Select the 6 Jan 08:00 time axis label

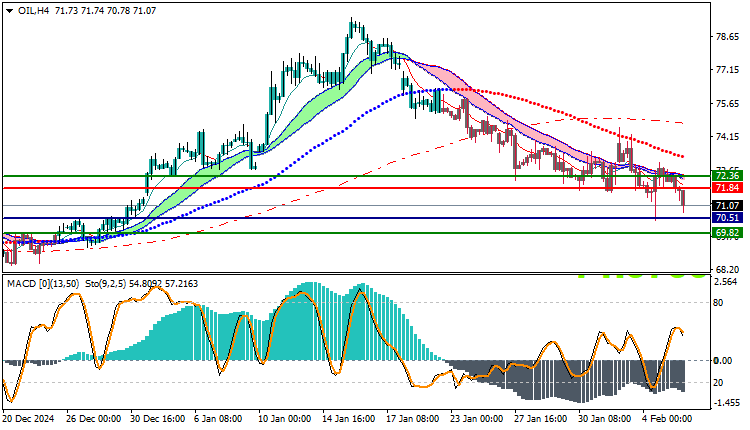click(219, 419)
